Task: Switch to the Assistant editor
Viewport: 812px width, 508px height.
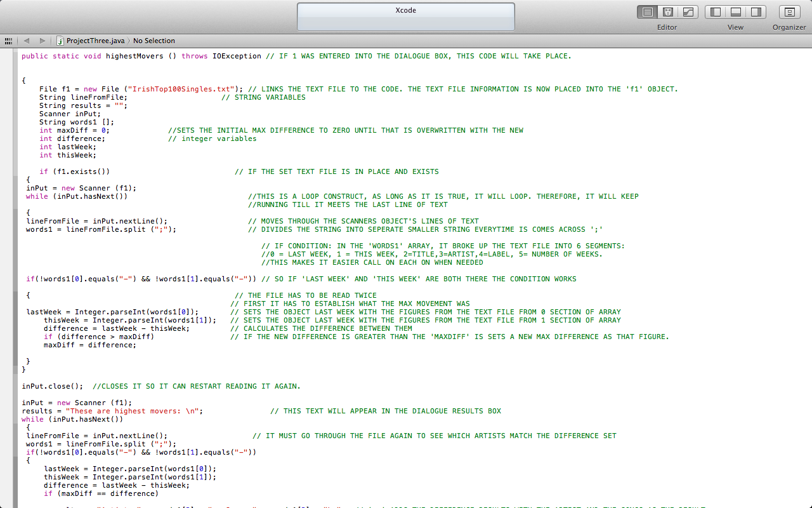Action: [x=667, y=12]
